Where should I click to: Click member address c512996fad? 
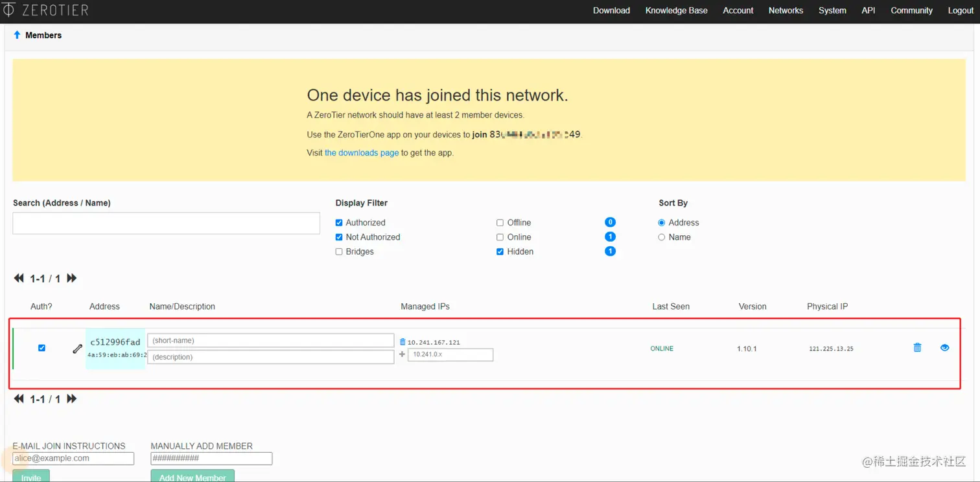(115, 342)
